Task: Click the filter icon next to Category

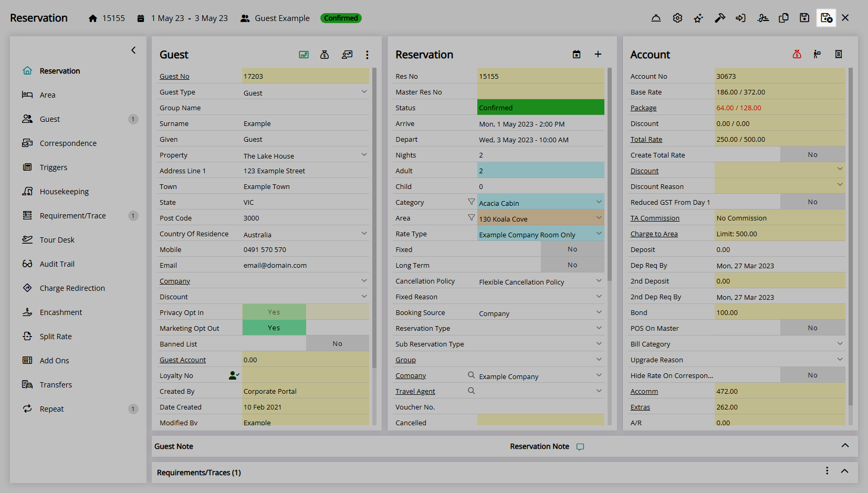Action: point(471,202)
